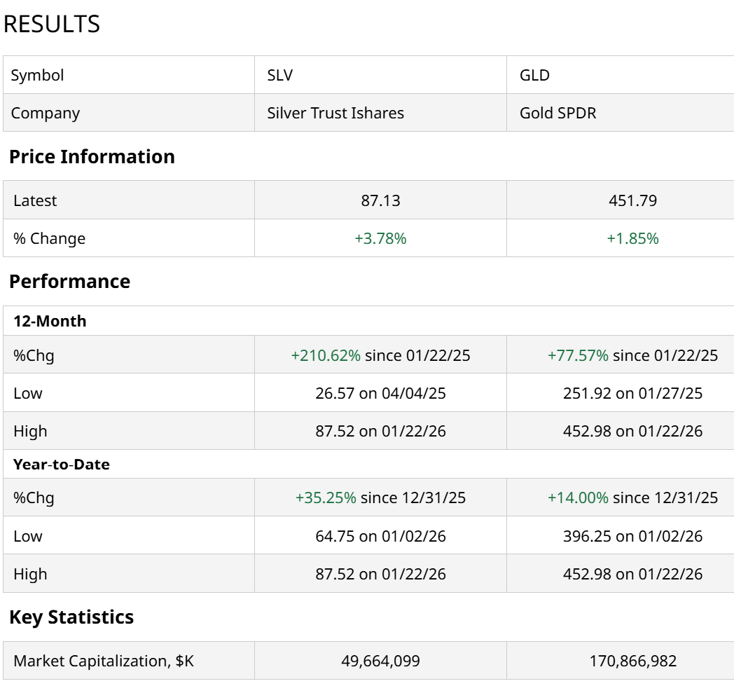The height and width of the screenshot is (700, 734).
Task: Click the Key Statistics section heading
Action: tap(71, 617)
